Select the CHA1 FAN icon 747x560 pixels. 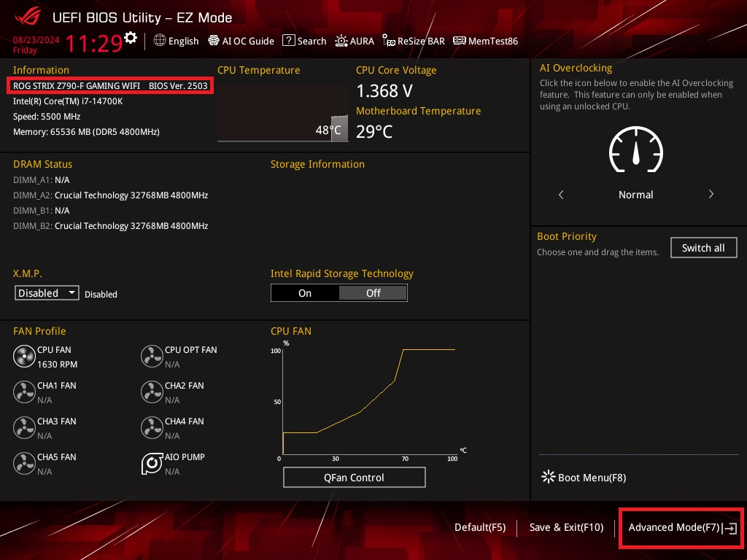pos(24,392)
